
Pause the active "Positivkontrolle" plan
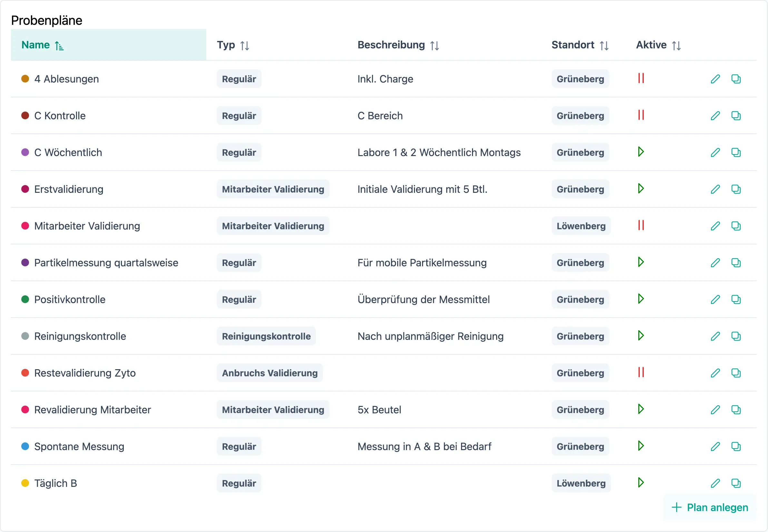(x=641, y=299)
